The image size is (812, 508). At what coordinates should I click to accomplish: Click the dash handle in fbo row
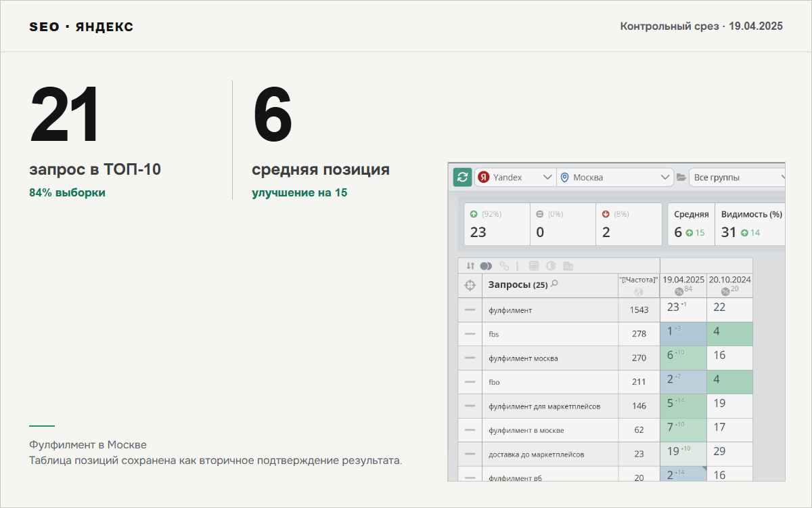click(x=470, y=382)
